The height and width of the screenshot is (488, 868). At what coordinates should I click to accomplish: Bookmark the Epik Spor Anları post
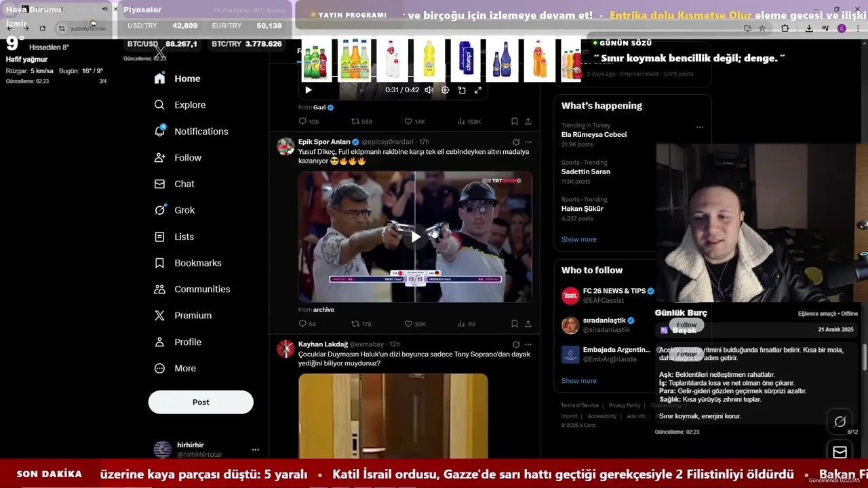(x=514, y=324)
